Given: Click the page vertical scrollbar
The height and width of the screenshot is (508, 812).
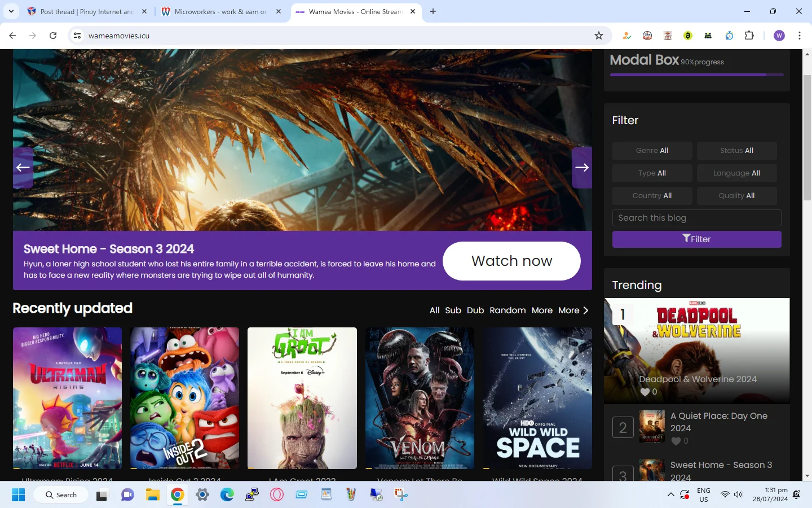Looking at the screenshot, I should pos(807,137).
